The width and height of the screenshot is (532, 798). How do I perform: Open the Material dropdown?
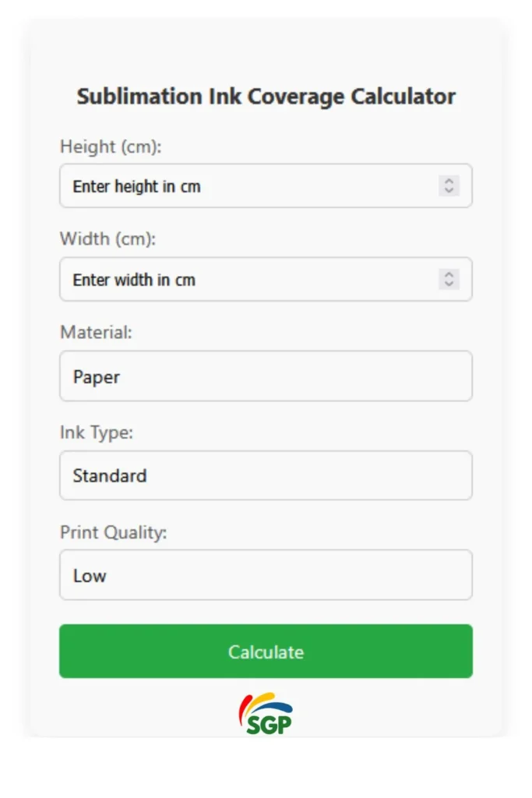pyautogui.click(x=266, y=376)
